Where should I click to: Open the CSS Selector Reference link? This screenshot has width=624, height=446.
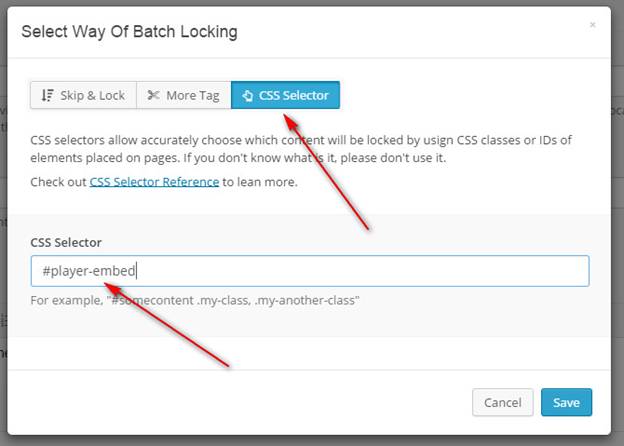[x=154, y=182]
